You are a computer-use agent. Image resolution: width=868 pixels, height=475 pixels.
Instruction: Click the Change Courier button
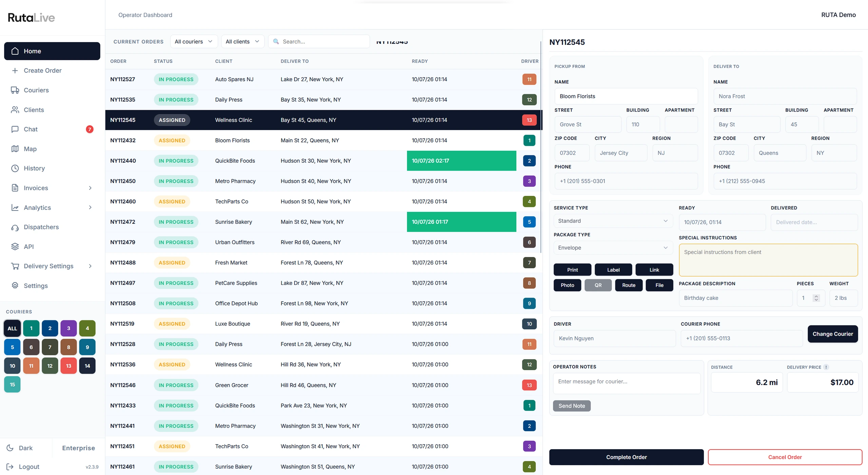(832, 334)
